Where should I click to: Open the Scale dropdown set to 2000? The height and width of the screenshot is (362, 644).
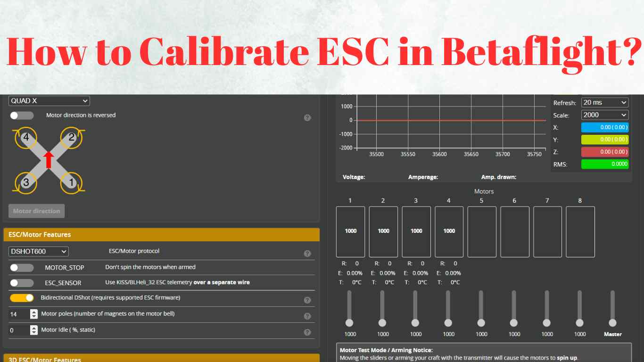(604, 115)
